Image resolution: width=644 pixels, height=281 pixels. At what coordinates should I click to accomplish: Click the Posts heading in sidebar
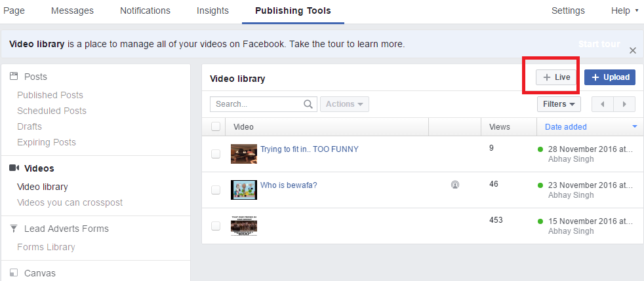point(35,77)
